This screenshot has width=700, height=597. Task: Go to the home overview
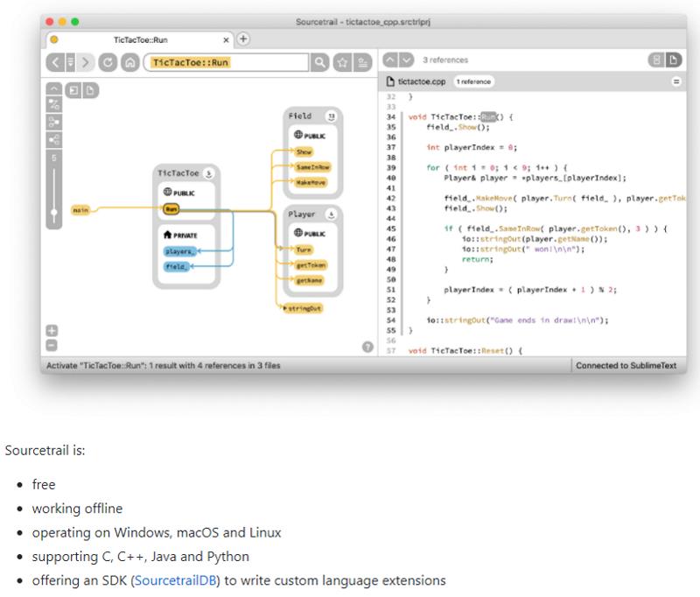click(130, 62)
